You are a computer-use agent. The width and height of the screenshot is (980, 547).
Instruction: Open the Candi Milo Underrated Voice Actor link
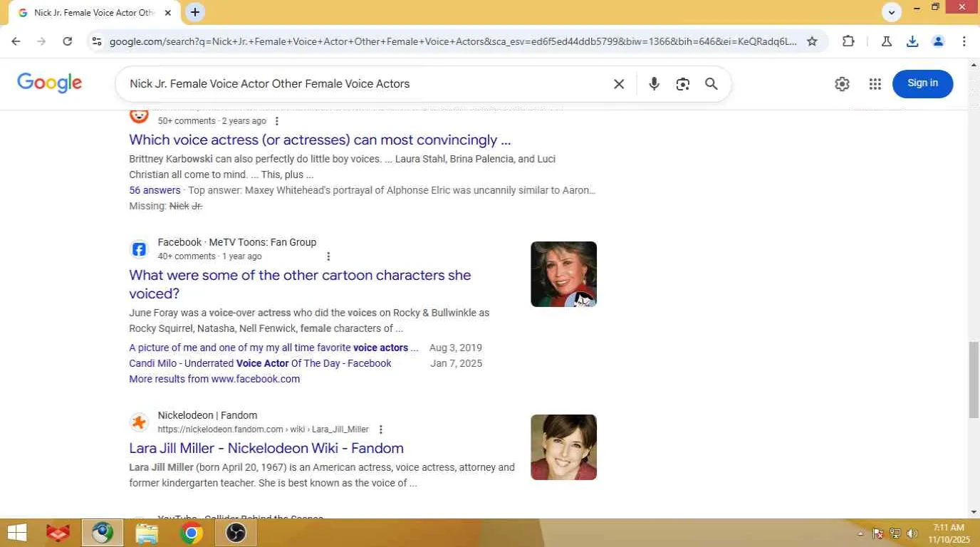(260, 363)
